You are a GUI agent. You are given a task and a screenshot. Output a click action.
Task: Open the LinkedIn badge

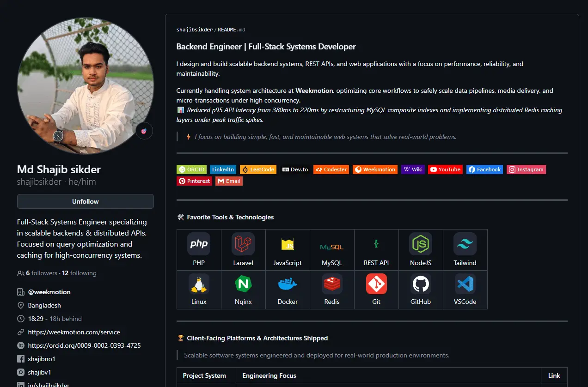(223, 169)
